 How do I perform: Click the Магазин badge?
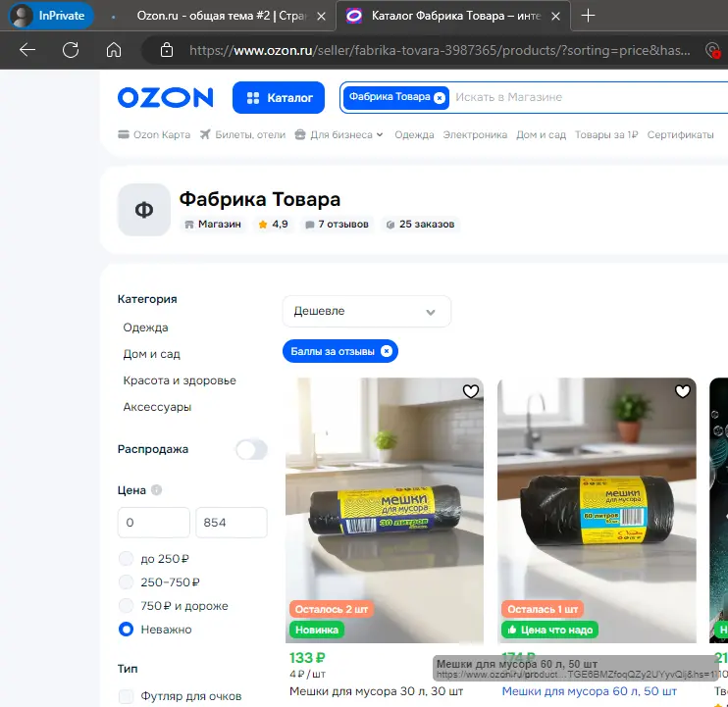tap(213, 225)
